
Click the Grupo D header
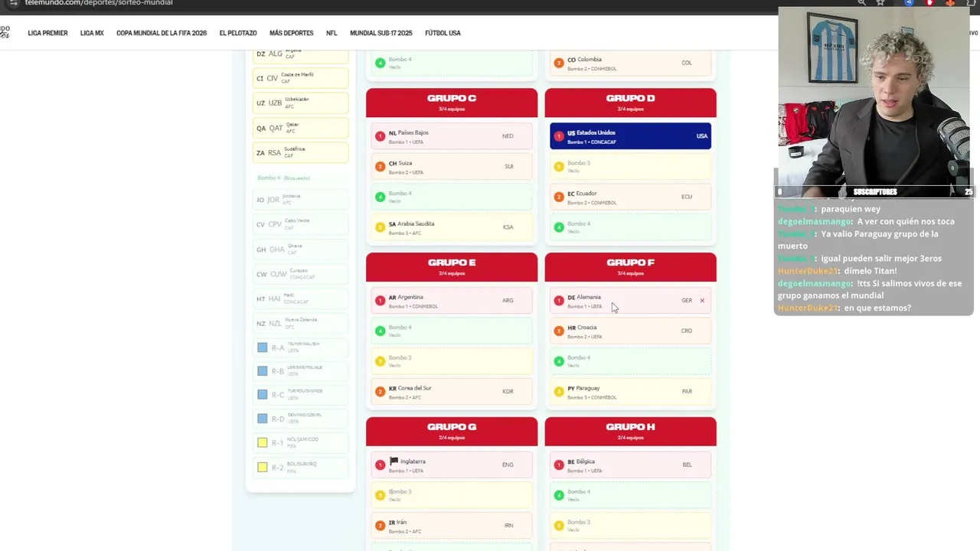pos(630,103)
